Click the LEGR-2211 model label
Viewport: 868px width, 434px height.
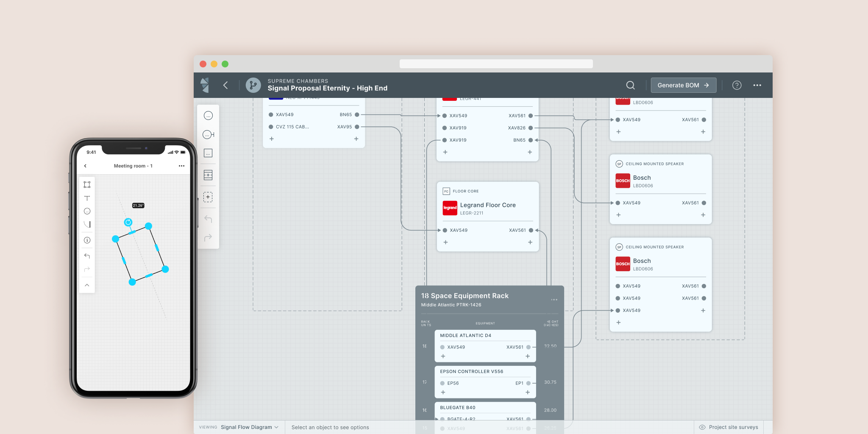coord(472,213)
